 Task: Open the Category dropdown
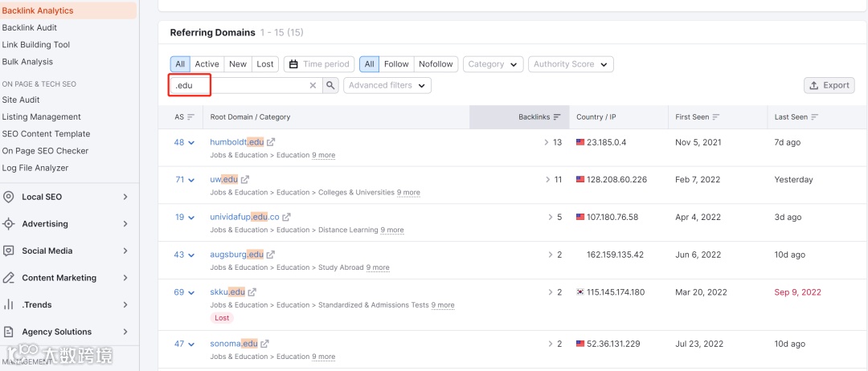click(493, 64)
